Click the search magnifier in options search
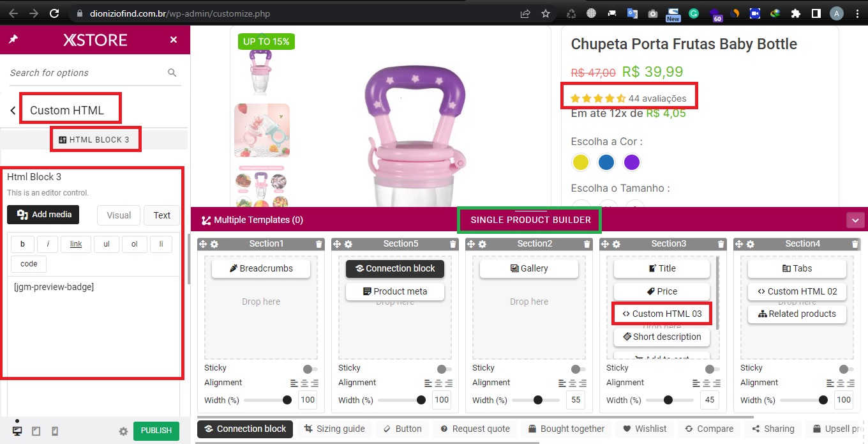Image resolution: width=868 pixels, height=444 pixels. (172, 73)
